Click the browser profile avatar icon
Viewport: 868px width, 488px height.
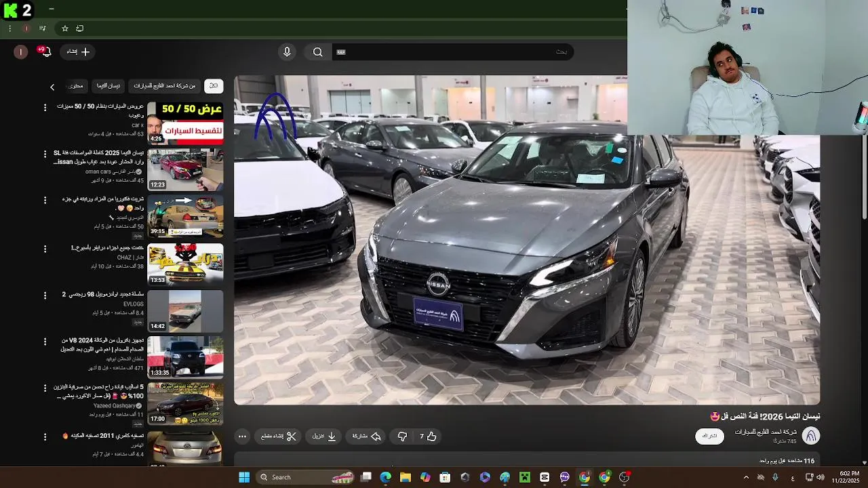26,28
